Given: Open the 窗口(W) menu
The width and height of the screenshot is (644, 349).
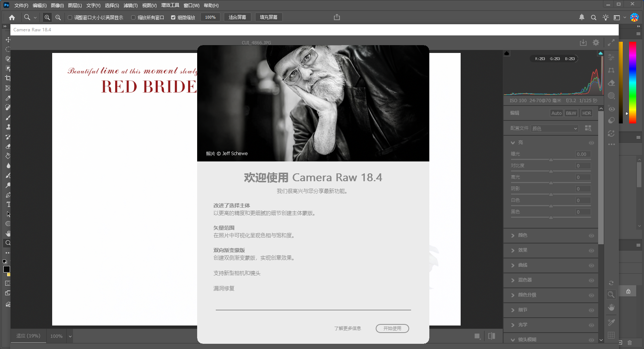Looking at the screenshot, I should click(192, 6).
